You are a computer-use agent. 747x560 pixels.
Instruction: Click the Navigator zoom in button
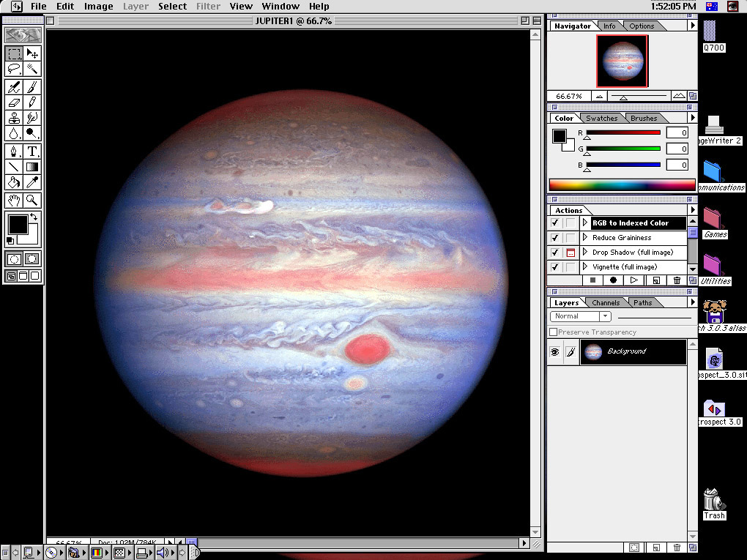pos(678,96)
